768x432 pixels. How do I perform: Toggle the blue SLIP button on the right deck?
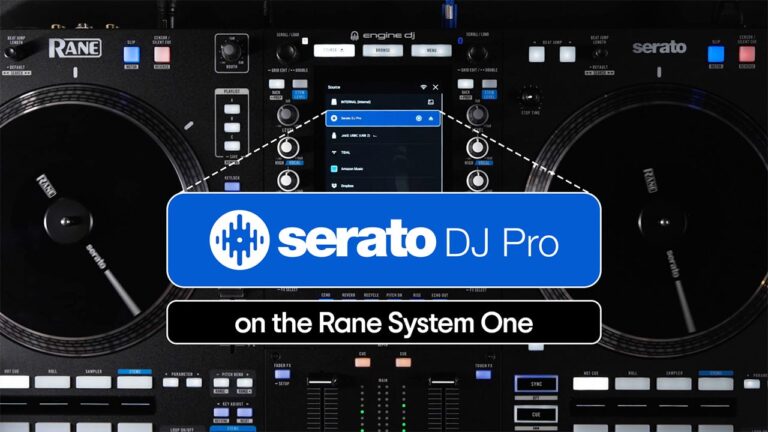pyautogui.click(x=716, y=54)
